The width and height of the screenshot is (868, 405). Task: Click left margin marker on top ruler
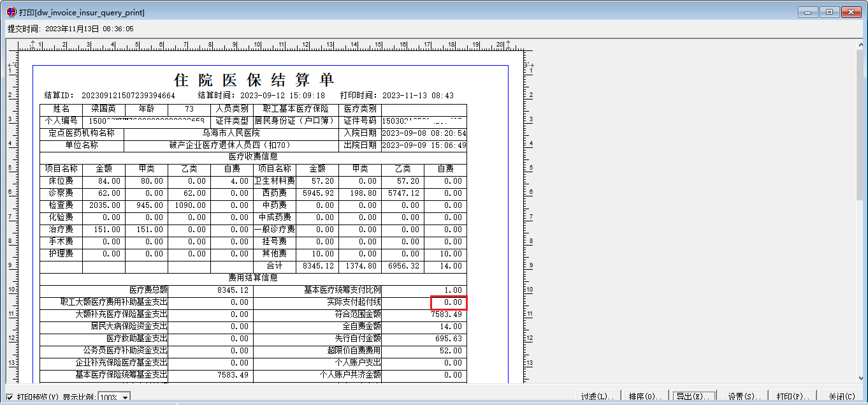[x=33, y=44]
